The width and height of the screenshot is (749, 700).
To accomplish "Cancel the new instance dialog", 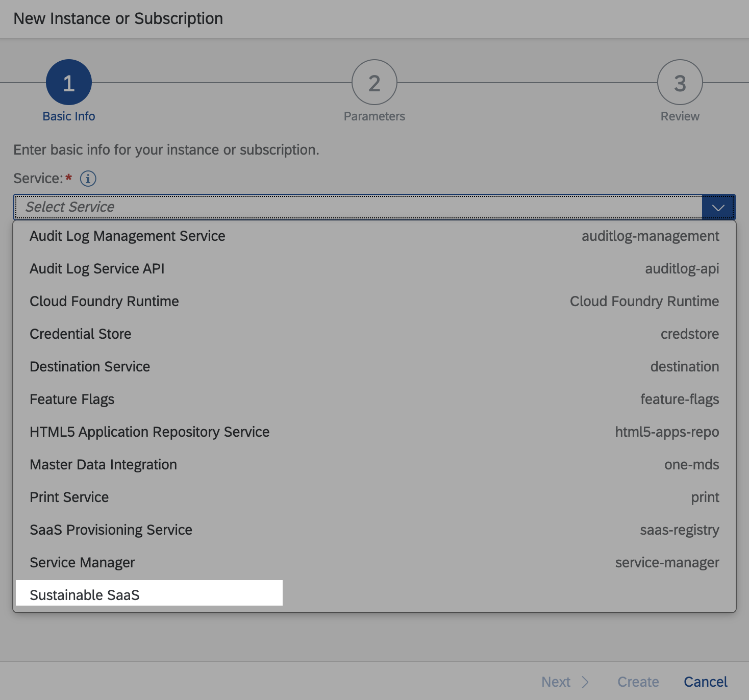I will [x=706, y=682].
